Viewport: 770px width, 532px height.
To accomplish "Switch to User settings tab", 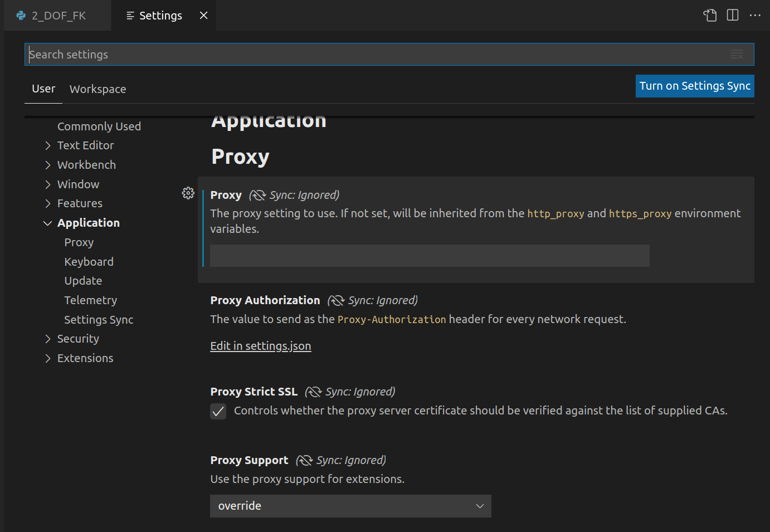I will [x=43, y=89].
